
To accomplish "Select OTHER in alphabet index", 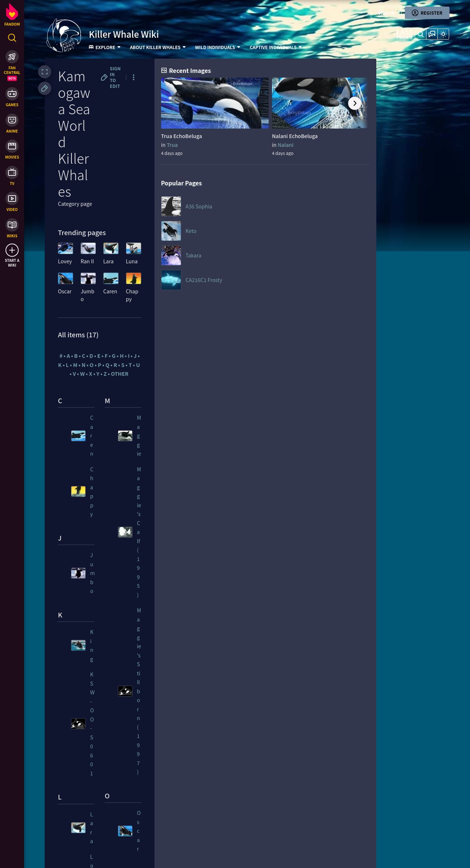I will click(x=120, y=374).
